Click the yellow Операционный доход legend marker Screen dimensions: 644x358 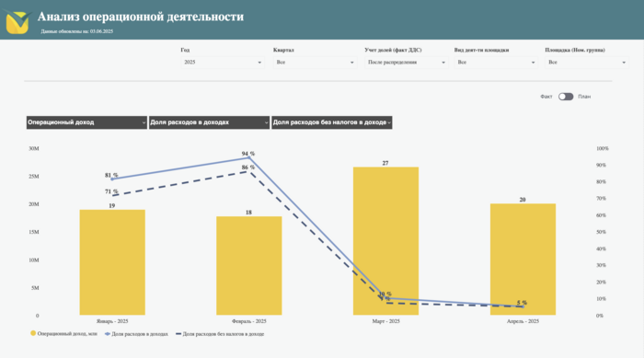33,333
